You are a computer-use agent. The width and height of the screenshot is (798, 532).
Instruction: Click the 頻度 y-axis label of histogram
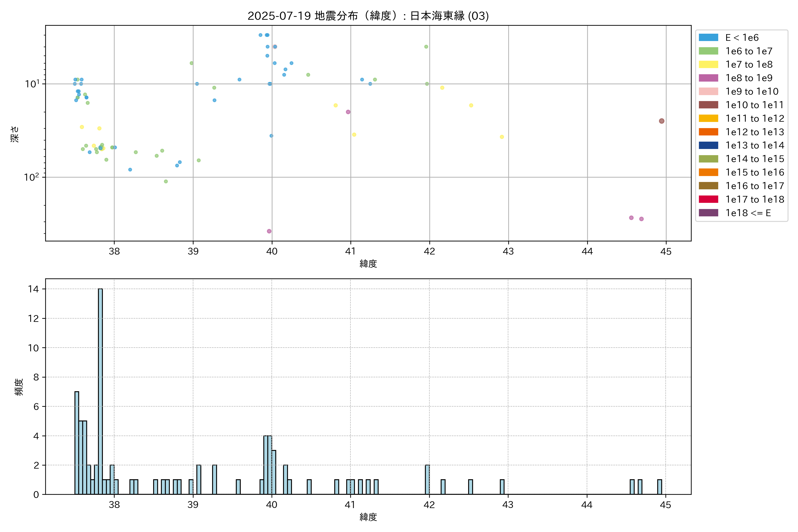point(19,387)
